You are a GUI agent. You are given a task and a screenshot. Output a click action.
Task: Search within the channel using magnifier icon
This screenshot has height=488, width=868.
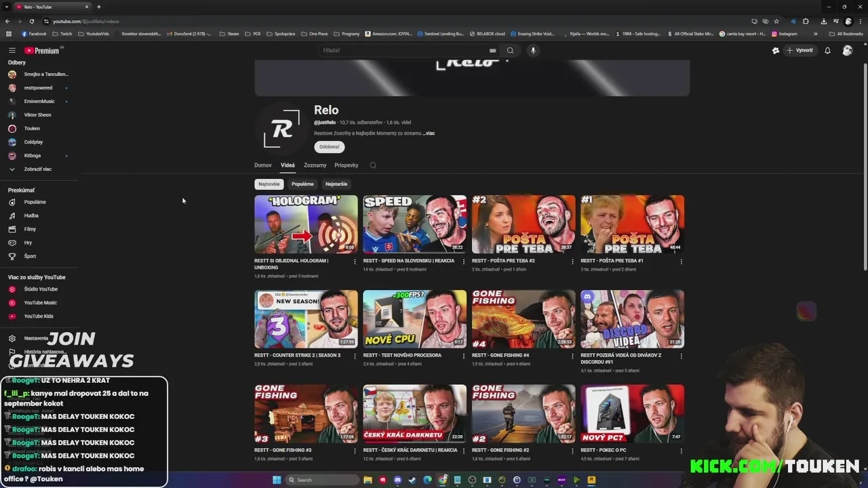coord(373,165)
